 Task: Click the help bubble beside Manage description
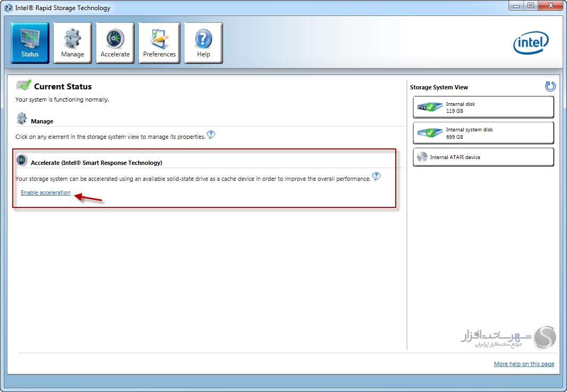211,135
